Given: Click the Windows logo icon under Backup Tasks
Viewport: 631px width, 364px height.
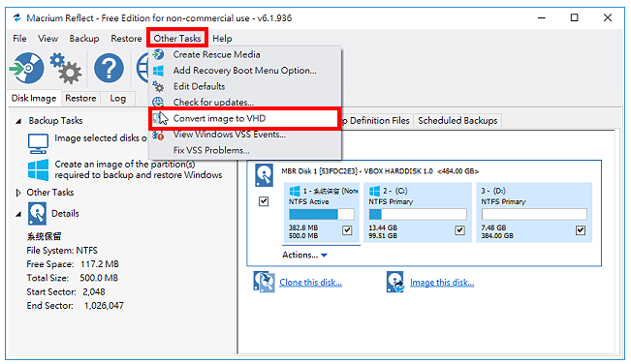Looking at the screenshot, I should pos(38,169).
